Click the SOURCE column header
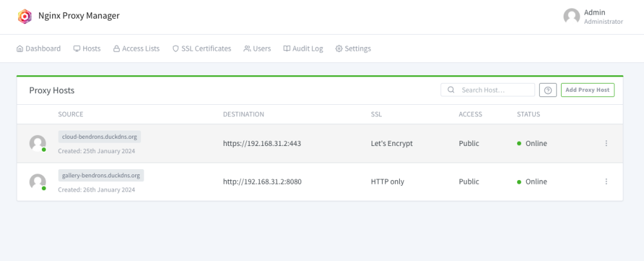644x261 pixels. [x=71, y=114]
